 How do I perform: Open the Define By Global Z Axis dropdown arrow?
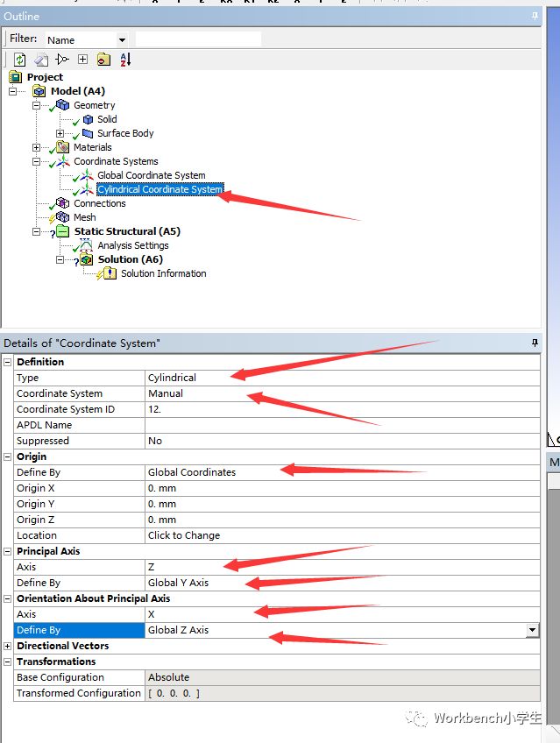coord(531,630)
